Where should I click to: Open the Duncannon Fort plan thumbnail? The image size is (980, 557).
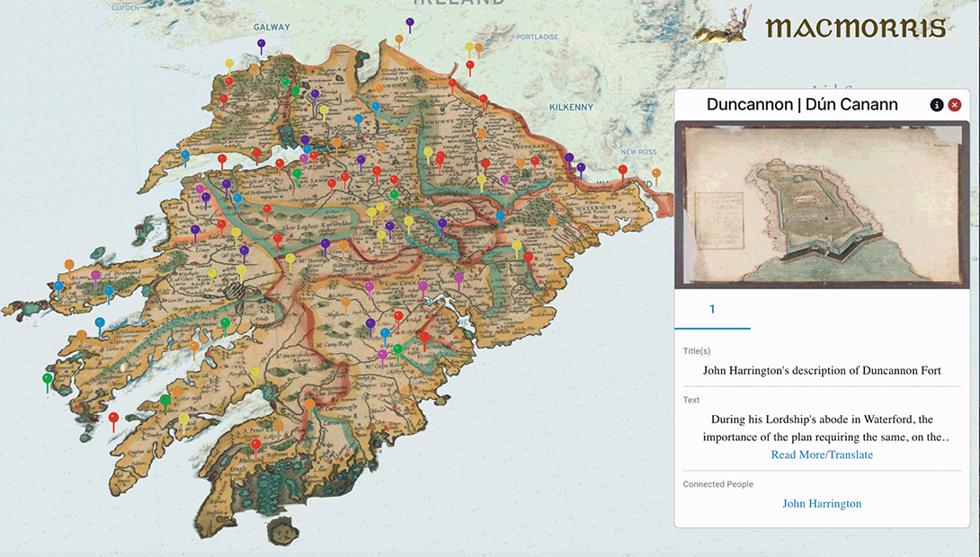(x=823, y=205)
